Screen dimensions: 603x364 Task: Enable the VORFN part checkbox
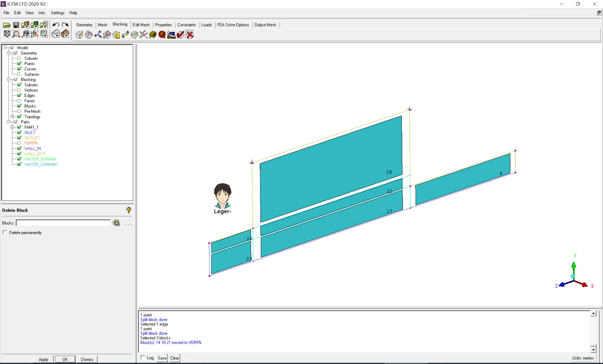19,143
